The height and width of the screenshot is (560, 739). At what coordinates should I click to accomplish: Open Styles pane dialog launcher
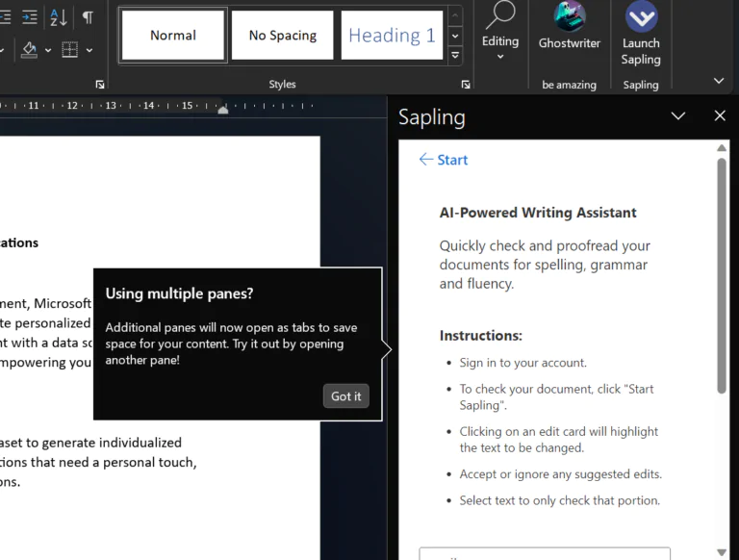click(x=466, y=85)
